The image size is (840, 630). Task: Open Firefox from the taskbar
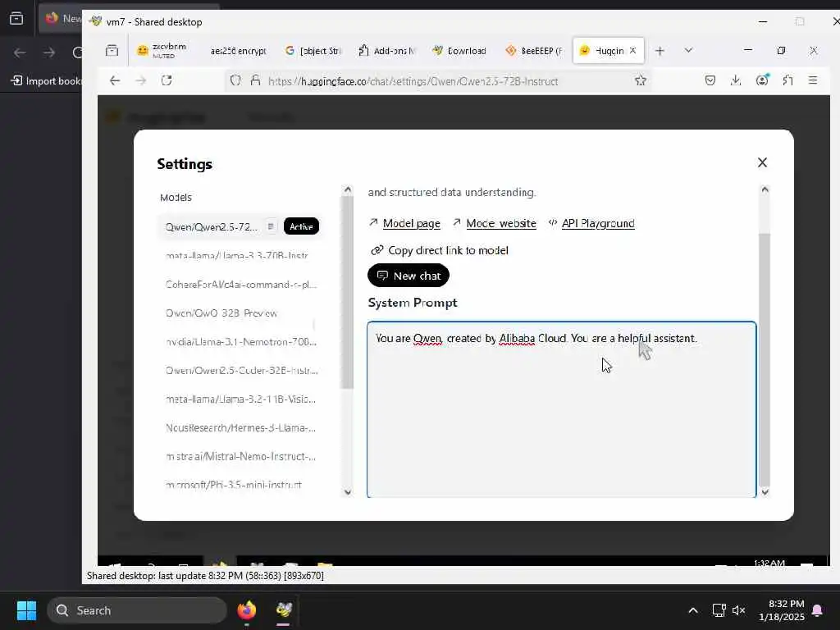pyautogui.click(x=246, y=610)
